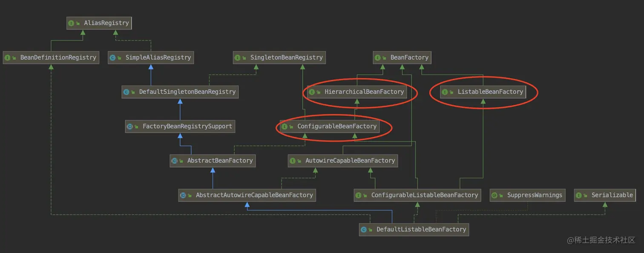
Task: Select the SuppressWarnings annotation node
Action: tap(527, 195)
